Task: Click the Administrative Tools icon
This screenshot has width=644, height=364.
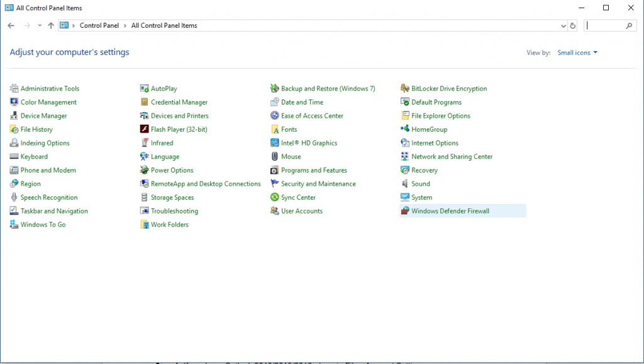Action: click(x=14, y=88)
